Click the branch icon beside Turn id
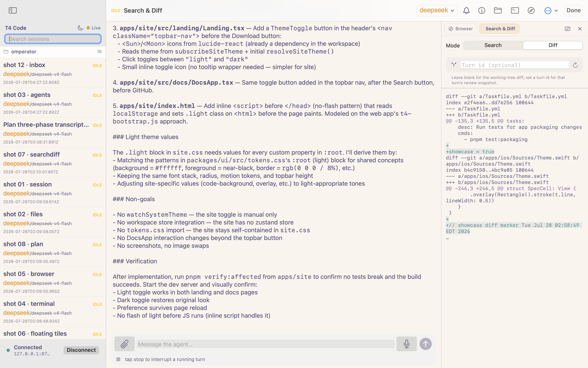This screenshot has width=588, height=368. pos(454,65)
